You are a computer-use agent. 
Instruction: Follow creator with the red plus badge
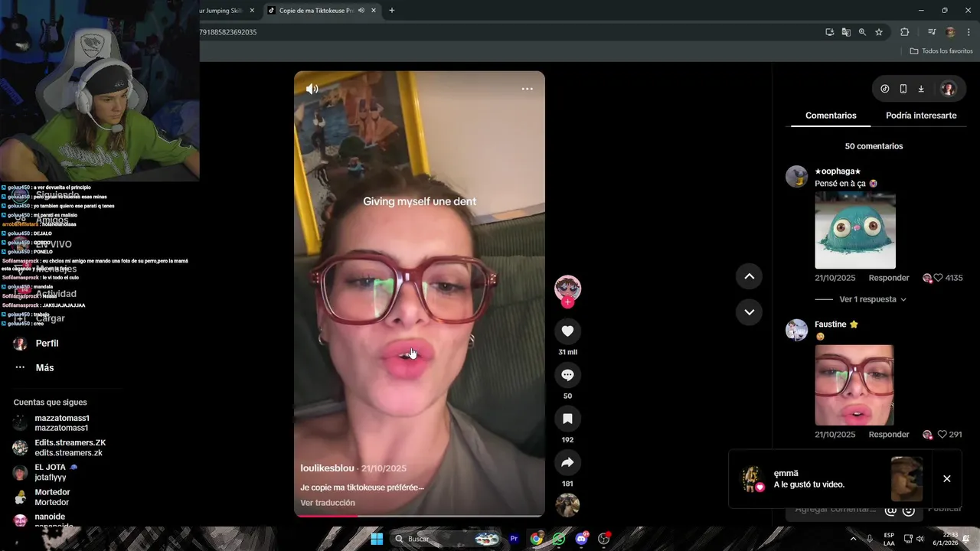pos(567,302)
